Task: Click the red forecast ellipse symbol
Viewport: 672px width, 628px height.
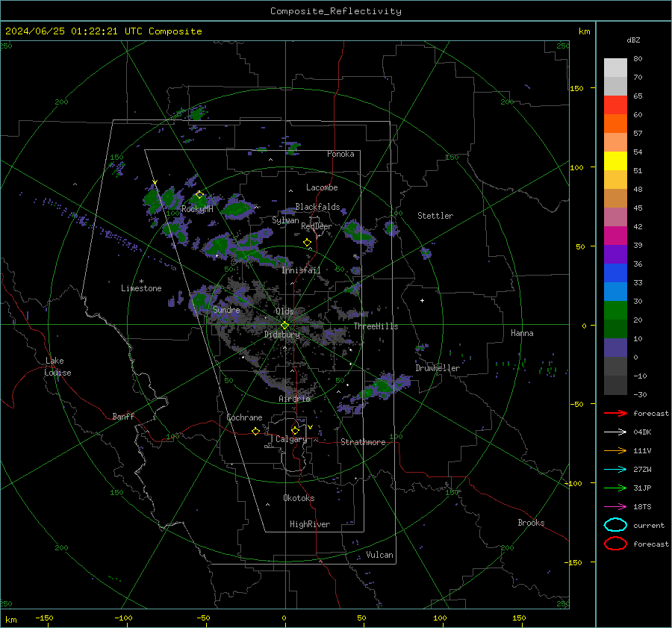Action: pyautogui.click(x=615, y=544)
